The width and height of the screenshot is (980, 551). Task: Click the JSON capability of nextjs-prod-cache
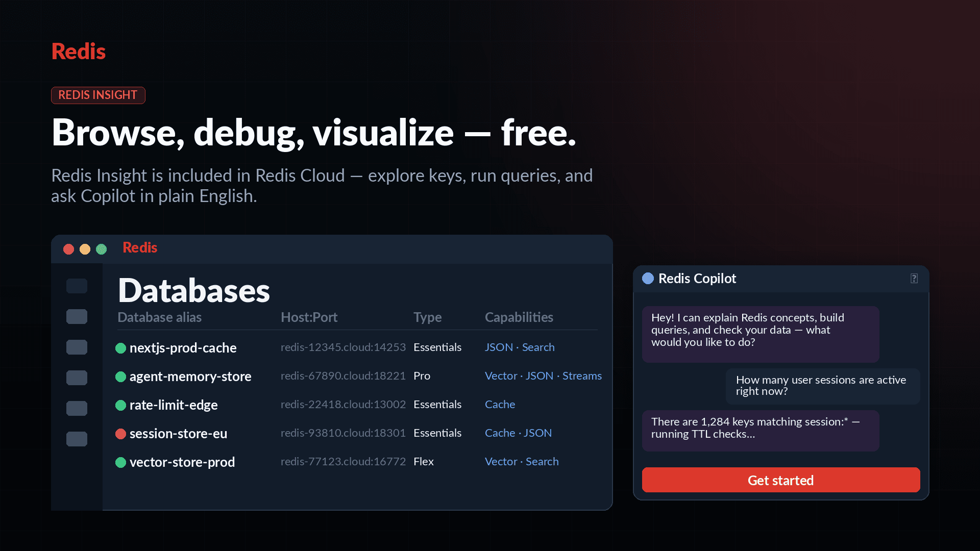point(499,347)
